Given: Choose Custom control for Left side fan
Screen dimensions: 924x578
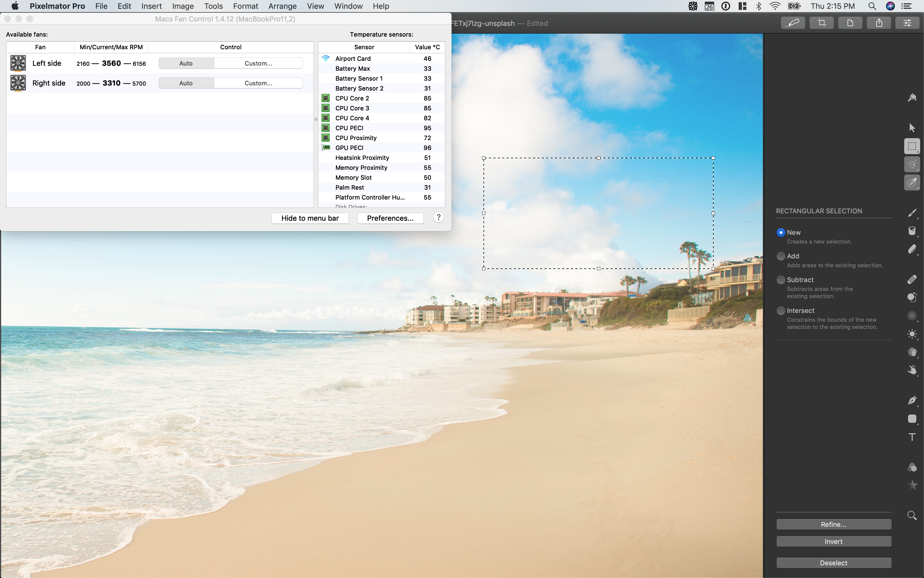Looking at the screenshot, I should coord(258,64).
